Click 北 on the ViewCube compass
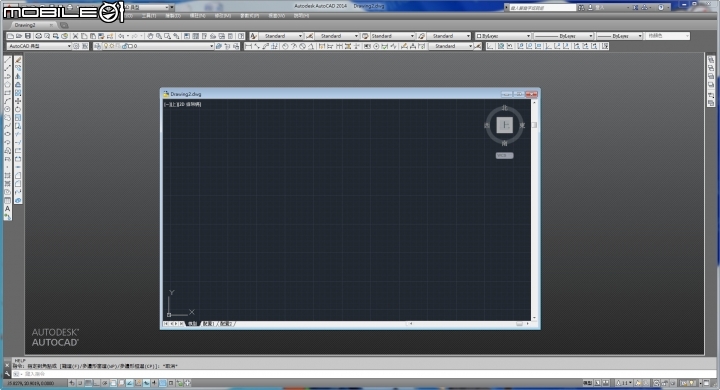720x390 pixels. tap(505, 108)
